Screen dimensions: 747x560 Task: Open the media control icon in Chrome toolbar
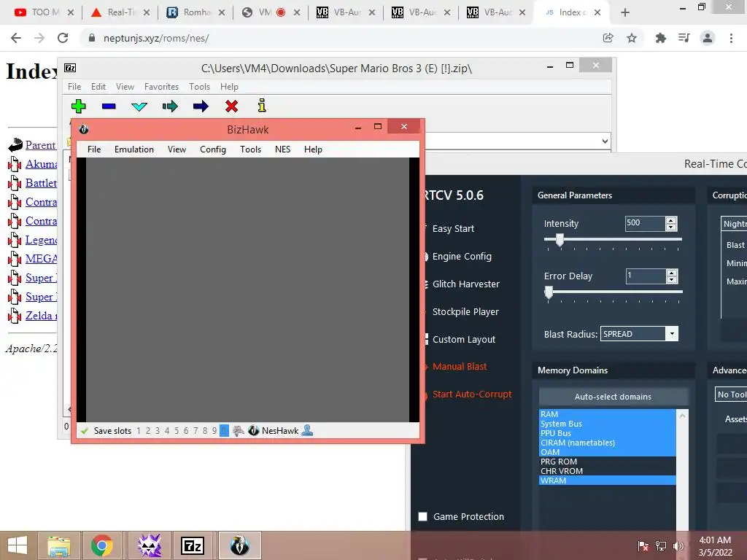pyautogui.click(x=684, y=38)
